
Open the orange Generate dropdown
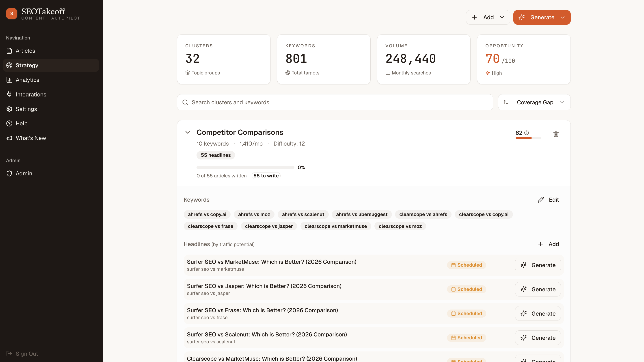(542, 17)
